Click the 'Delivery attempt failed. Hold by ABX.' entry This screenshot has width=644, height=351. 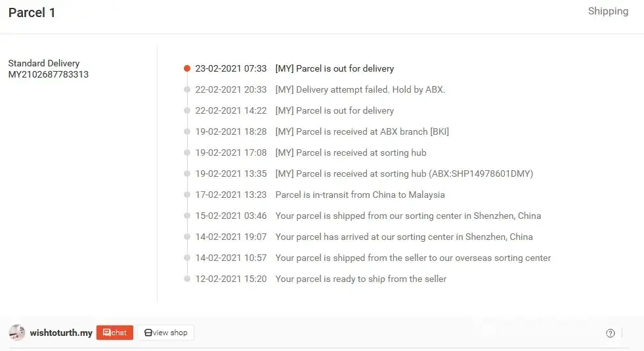coord(360,89)
